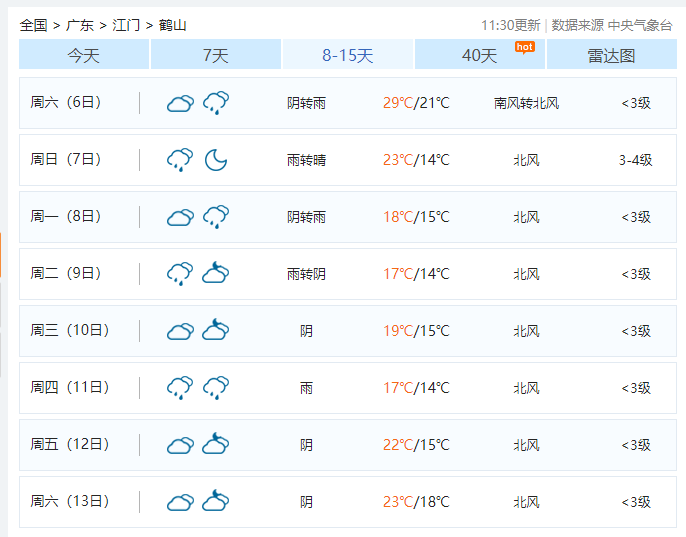Open 广东 in the breadcrumb
This screenshot has width=686, height=537.
[80, 25]
